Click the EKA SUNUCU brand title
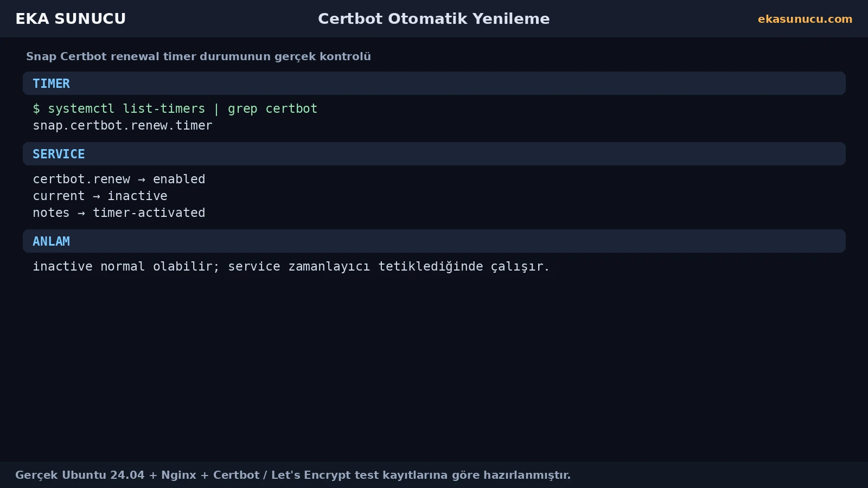 (x=71, y=18)
